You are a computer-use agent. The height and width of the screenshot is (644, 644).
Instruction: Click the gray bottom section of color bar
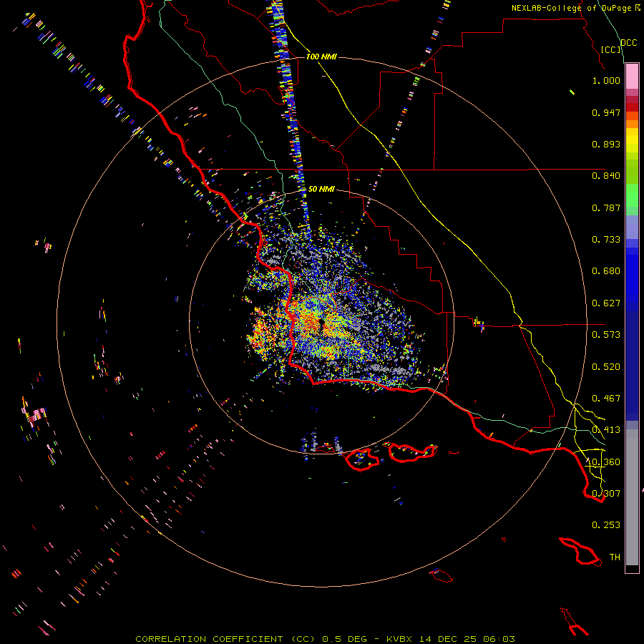pyautogui.click(x=632, y=497)
